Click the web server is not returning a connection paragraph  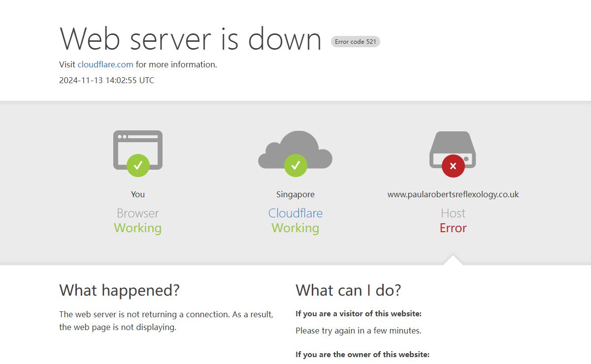(x=166, y=321)
